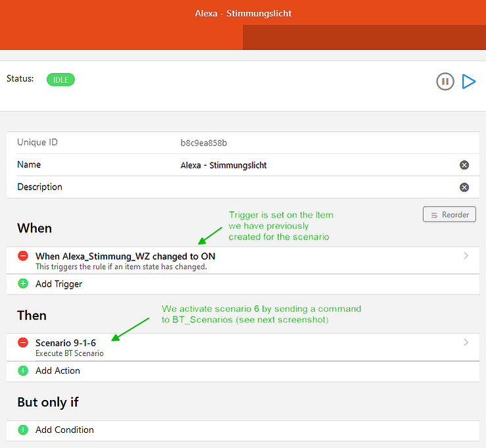The width and height of the screenshot is (486, 448).
Task: Expand the Scenario 9-1-6 row chevron
Action: pos(466,342)
